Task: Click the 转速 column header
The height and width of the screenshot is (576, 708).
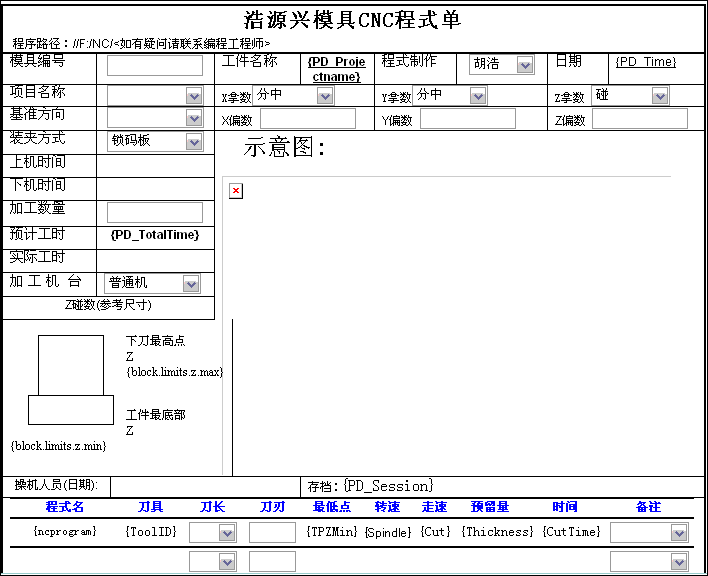Action: coord(387,507)
